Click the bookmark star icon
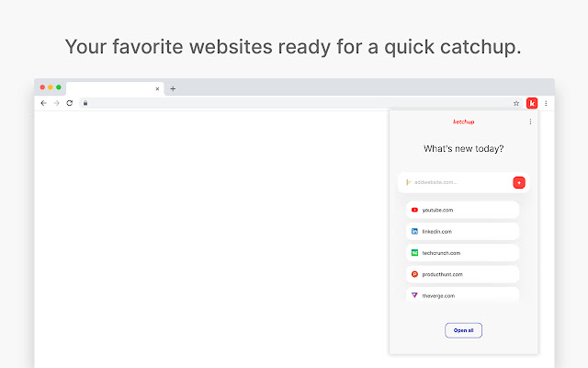 click(516, 103)
